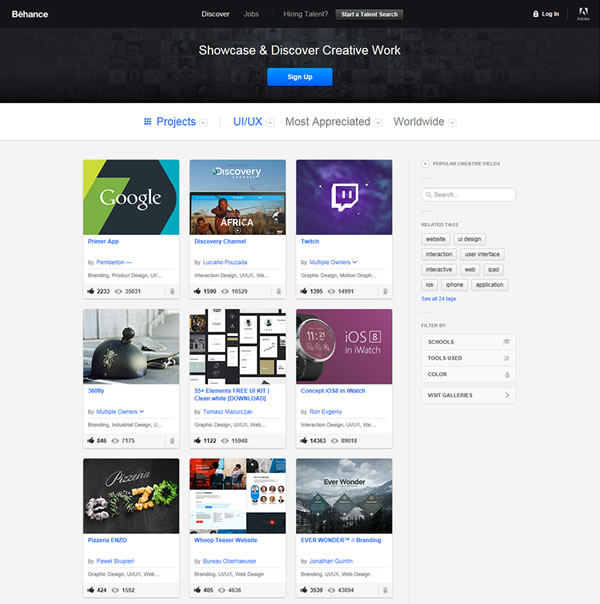
Task: Click the download icon on 360fly card
Action: (172, 441)
